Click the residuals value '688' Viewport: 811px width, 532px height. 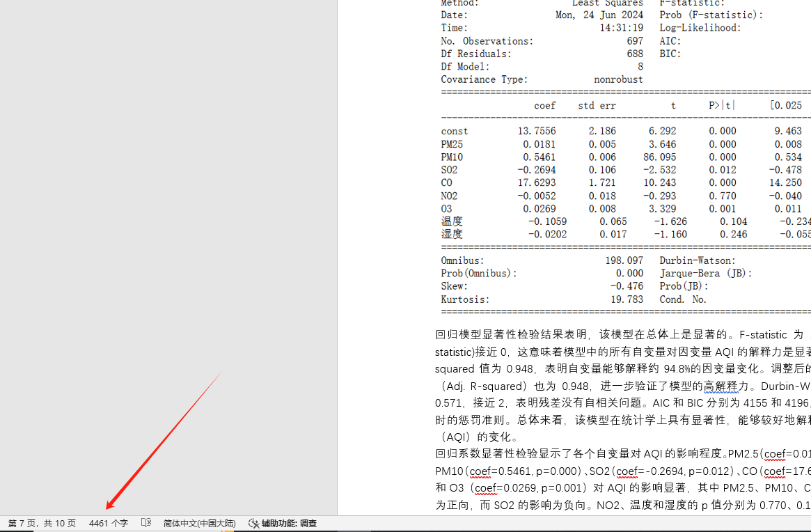coord(635,54)
